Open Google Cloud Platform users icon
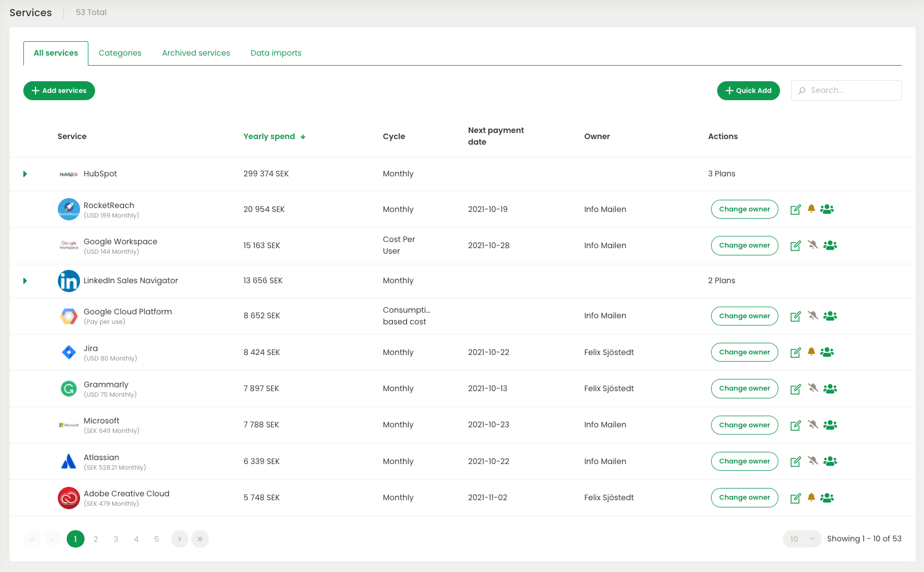The height and width of the screenshot is (572, 924). [830, 316]
